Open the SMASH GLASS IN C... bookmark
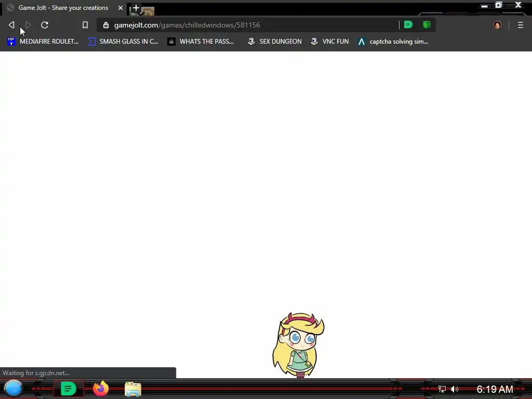The height and width of the screenshot is (399, 532). 123,42
